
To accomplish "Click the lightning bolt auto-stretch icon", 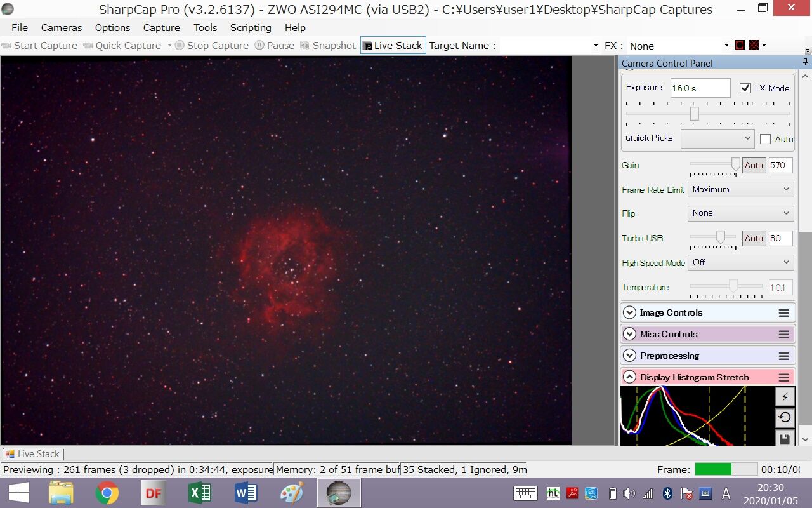I will [x=785, y=396].
